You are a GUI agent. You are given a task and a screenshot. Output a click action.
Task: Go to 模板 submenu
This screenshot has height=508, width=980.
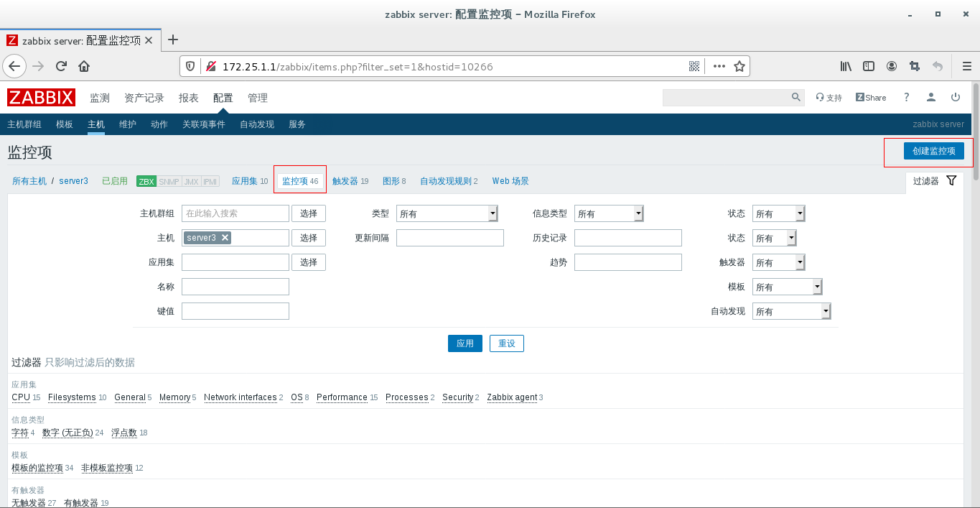coord(65,124)
